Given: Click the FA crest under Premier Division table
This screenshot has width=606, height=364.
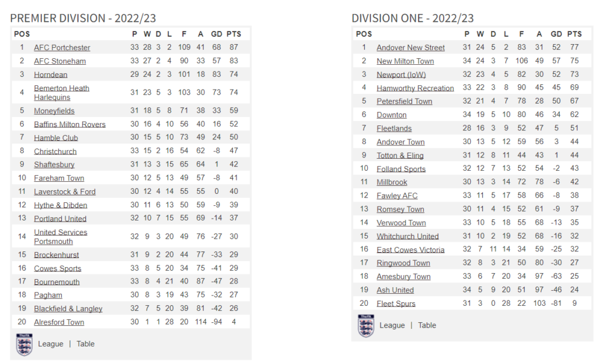Looking at the screenshot, I should (x=24, y=344).
